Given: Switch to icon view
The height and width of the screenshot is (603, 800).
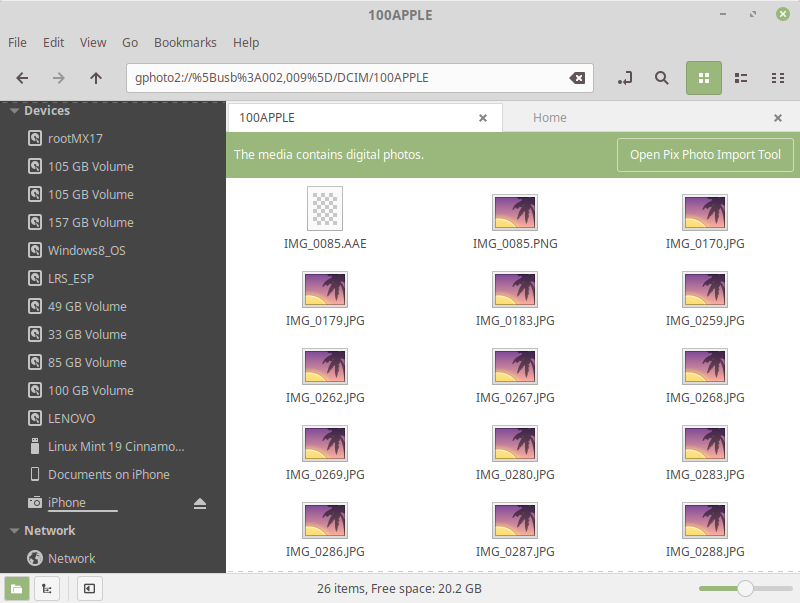Looking at the screenshot, I should click(x=704, y=78).
